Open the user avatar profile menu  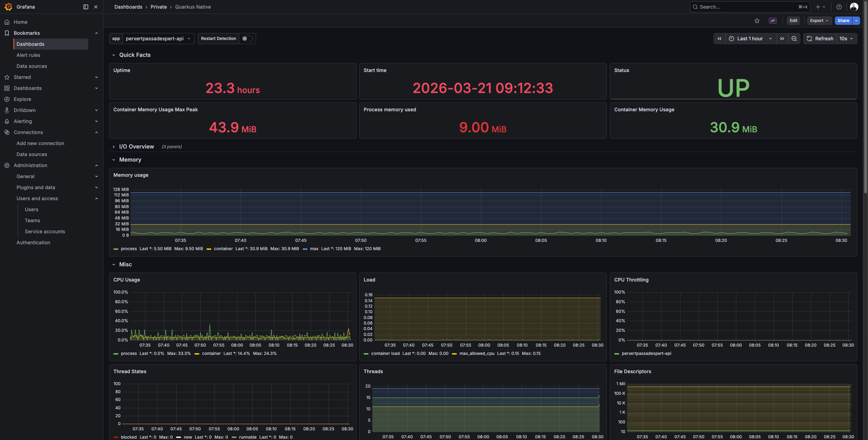(854, 7)
